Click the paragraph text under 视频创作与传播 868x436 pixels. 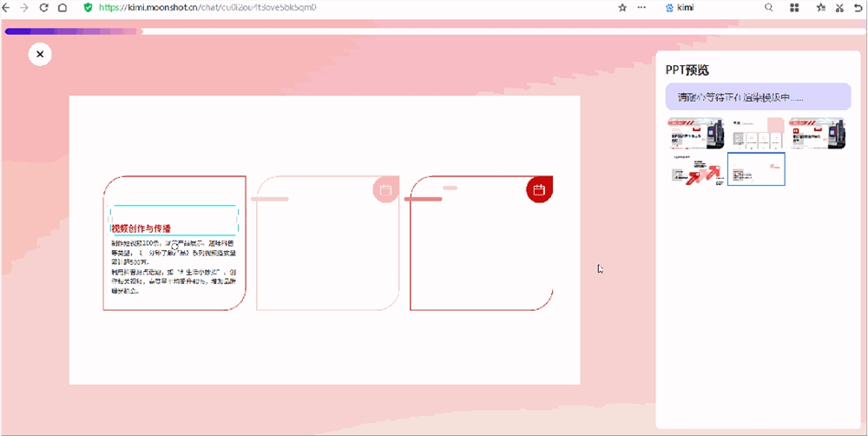(173, 267)
